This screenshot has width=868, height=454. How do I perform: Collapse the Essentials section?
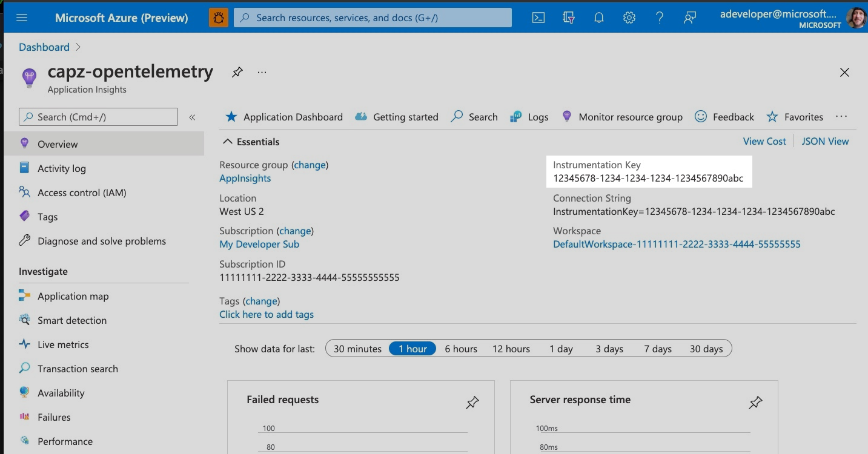[228, 142]
